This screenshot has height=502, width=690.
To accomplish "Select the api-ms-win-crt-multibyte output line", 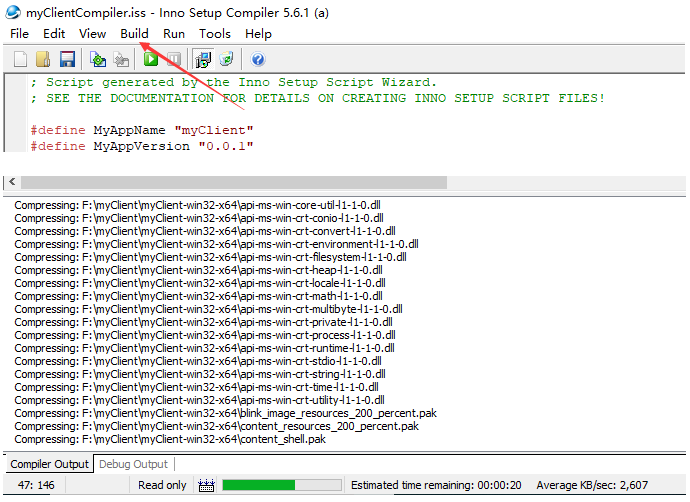I will 209,309.
